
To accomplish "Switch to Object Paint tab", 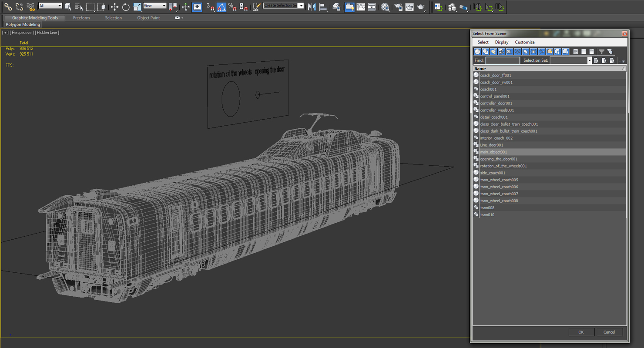I will (x=148, y=18).
